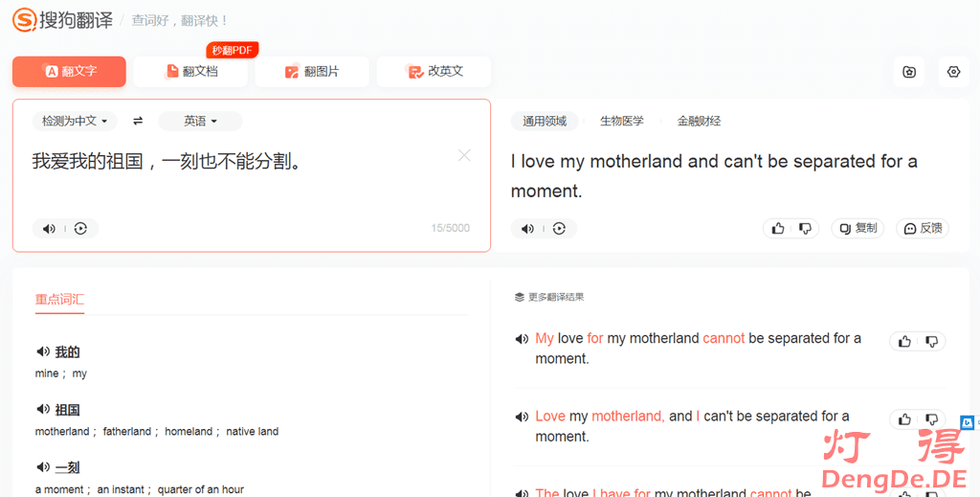Screen dimensions: 980x497
Task: Play audio for 'My love for my motherland' result
Action: click(x=522, y=339)
